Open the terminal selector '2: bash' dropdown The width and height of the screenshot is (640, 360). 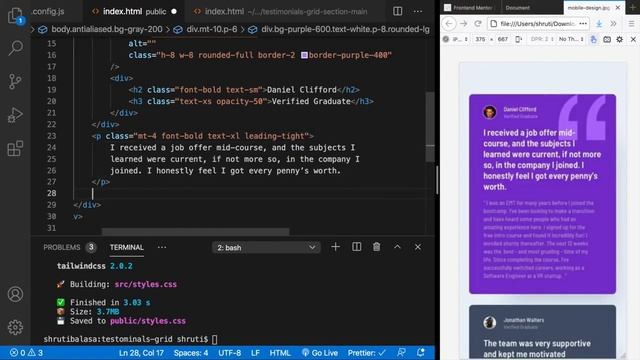click(x=266, y=247)
